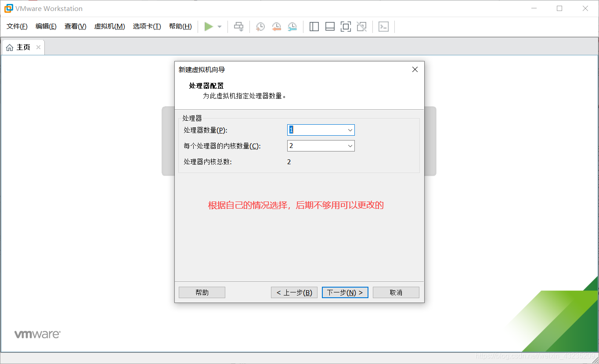
Task: Click the vmware logo in the window's bottom left
Action: click(x=37, y=334)
